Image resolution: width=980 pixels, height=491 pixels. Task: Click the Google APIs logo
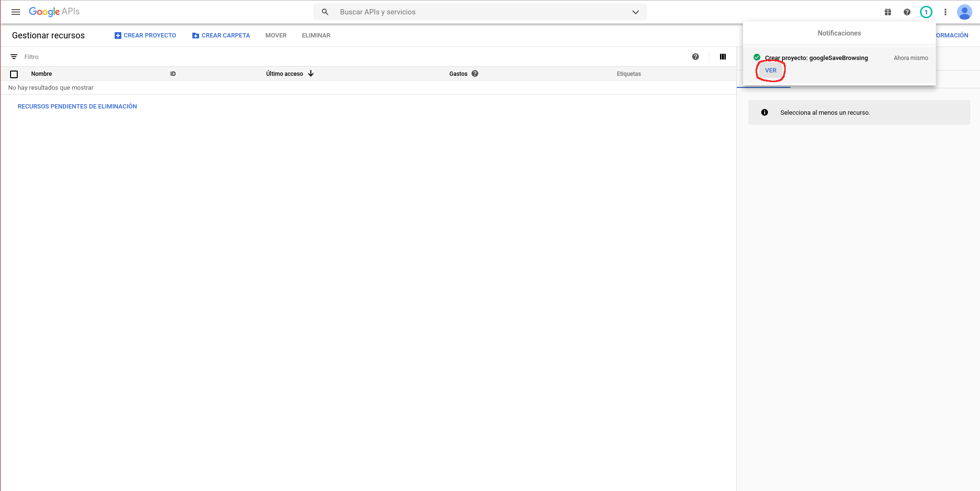[54, 12]
